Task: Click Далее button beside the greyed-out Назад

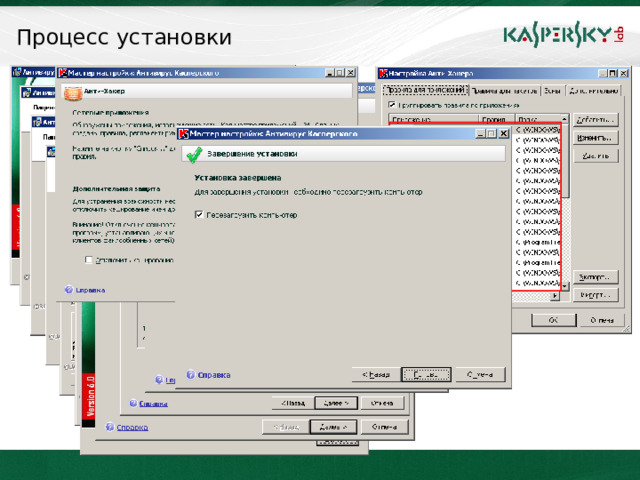Action: click(x=333, y=427)
